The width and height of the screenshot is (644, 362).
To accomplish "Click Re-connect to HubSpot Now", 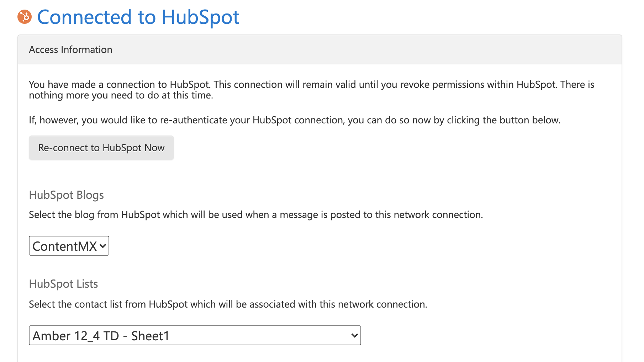I will click(x=101, y=148).
